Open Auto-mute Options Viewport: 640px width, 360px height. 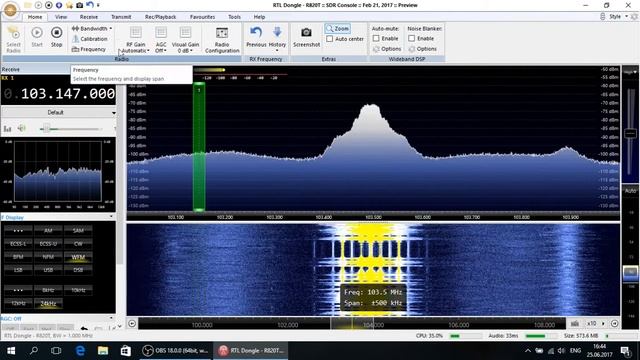tap(387, 49)
